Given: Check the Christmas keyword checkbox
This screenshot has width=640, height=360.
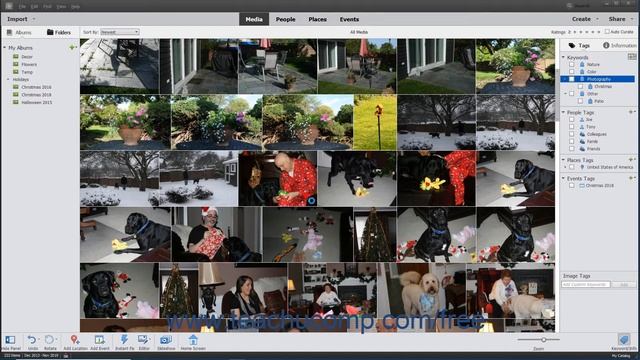Looking at the screenshot, I should (580, 87).
